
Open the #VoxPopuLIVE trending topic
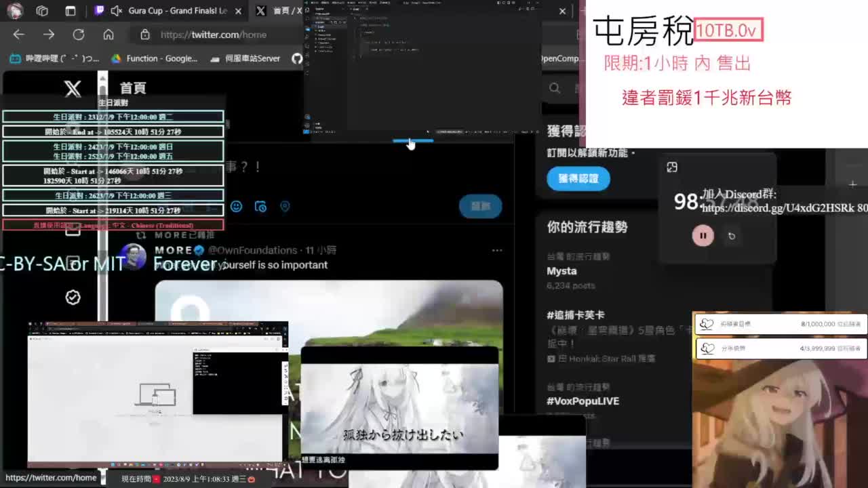tap(583, 401)
